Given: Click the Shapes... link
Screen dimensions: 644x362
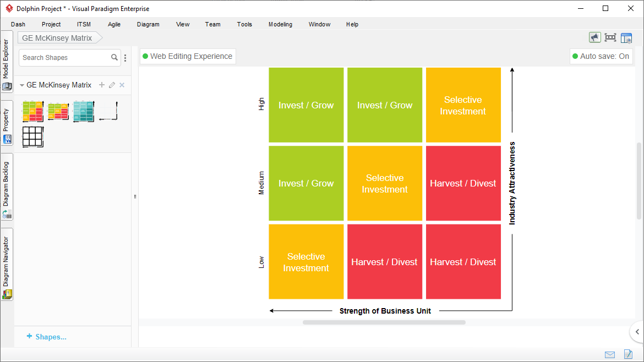Looking at the screenshot, I should pyautogui.click(x=46, y=337).
